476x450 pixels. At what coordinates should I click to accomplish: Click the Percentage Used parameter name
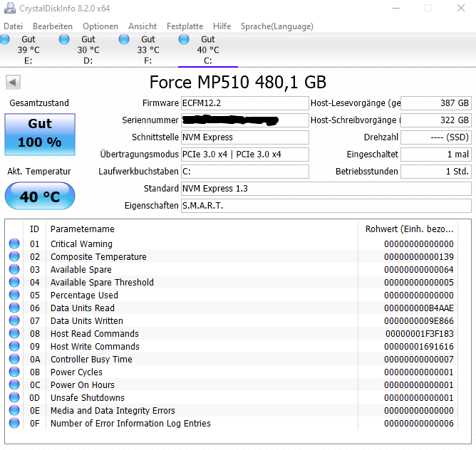click(x=84, y=295)
